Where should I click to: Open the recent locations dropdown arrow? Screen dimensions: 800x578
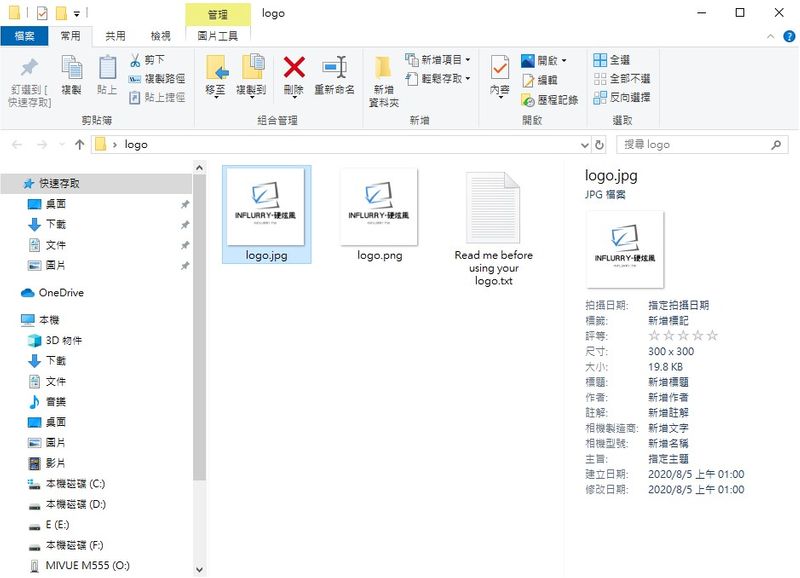point(62,145)
